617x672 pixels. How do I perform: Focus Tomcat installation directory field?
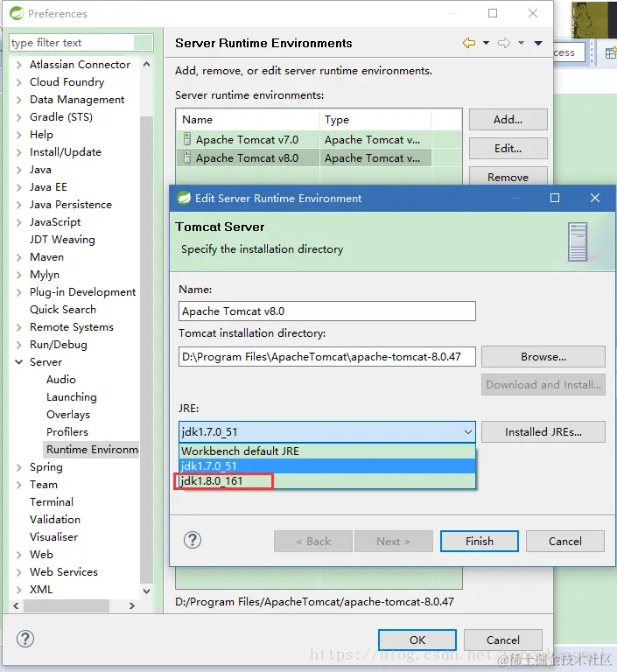coord(327,357)
